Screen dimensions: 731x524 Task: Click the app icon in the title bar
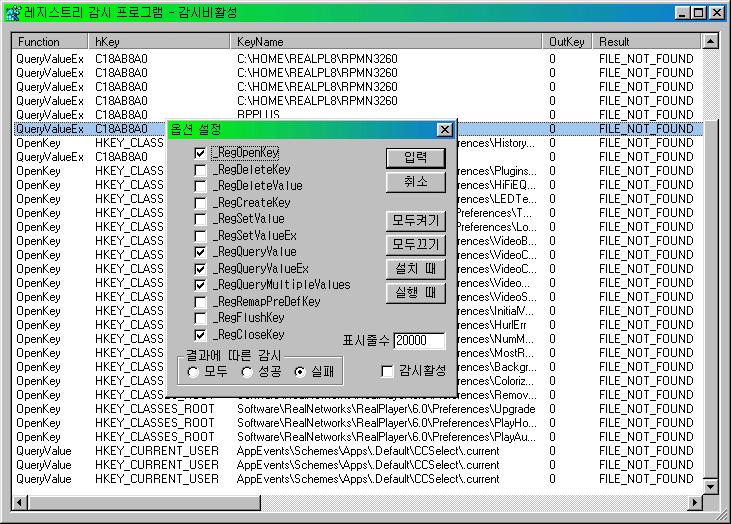pyautogui.click(x=13, y=13)
